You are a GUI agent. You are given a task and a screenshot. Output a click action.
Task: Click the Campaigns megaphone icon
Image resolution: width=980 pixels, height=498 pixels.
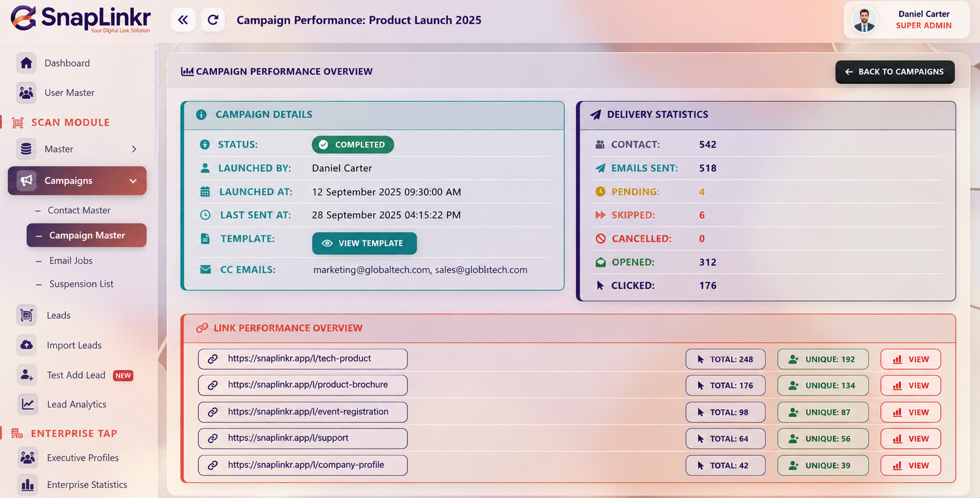[x=26, y=181]
